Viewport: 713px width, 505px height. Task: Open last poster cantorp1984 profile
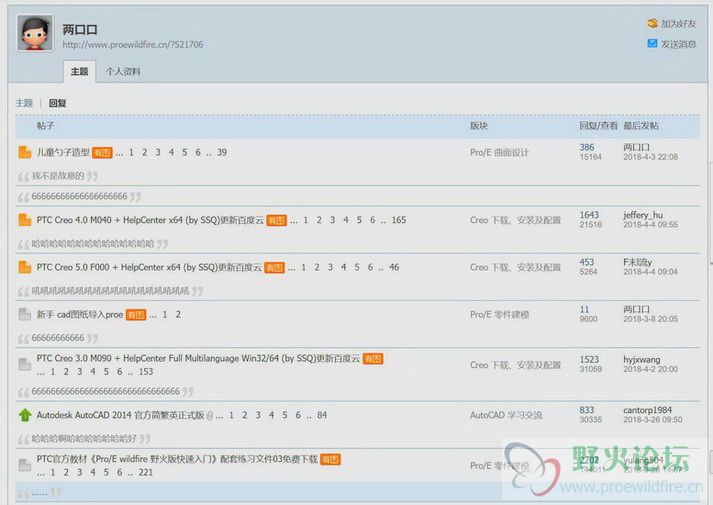[647, 410]
